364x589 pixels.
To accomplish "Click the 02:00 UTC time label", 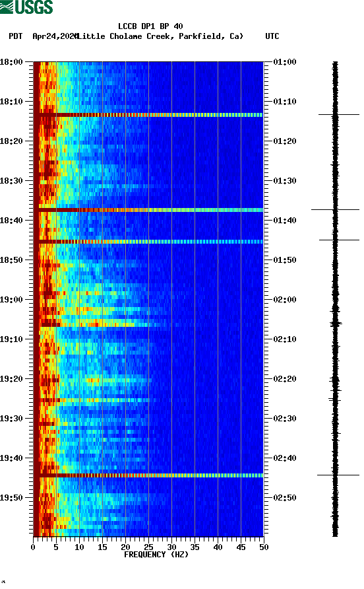I will click(285, 299).
